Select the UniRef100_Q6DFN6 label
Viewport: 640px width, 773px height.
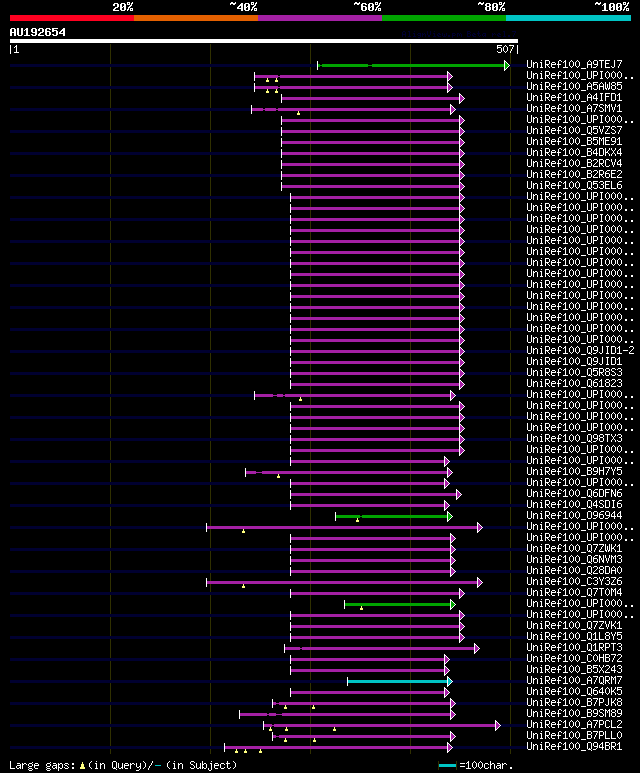coord(574,493)
